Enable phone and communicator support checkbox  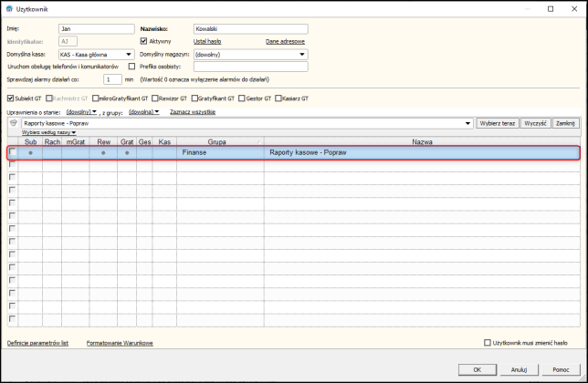(131, 67)
